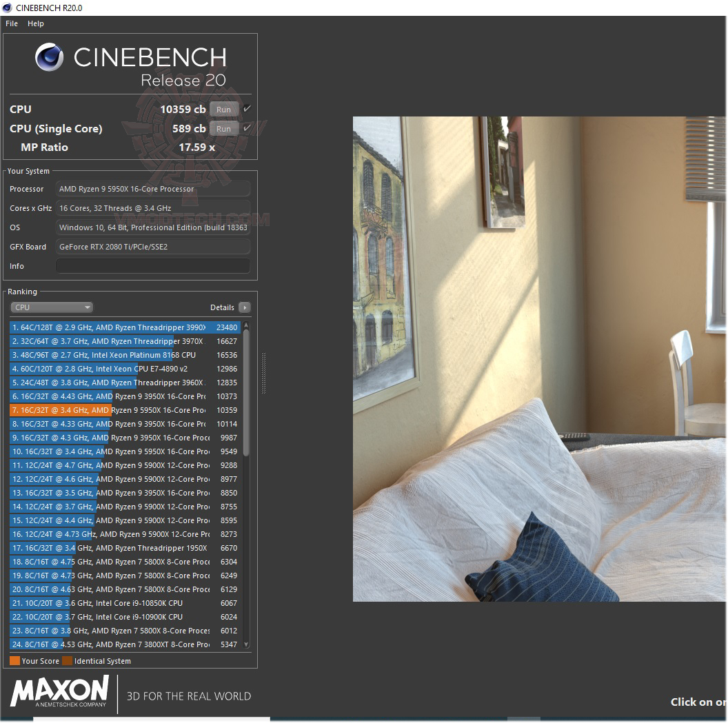Image resolution: width=728 pixels, height=723 pixels.
Task: Select rank 14 Ryzen 9 5900X 8755
Action: click(x=125, y=507)
